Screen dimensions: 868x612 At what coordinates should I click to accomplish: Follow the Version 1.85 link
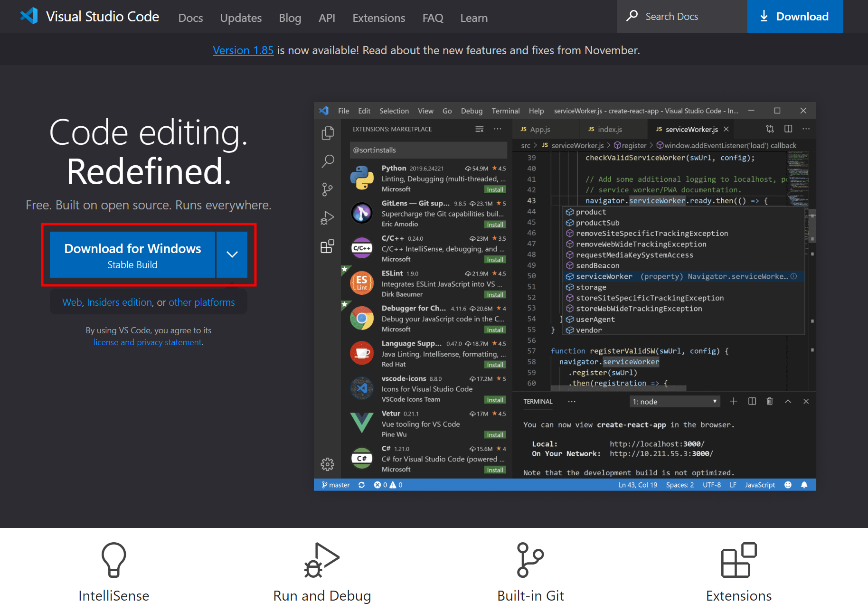pos(243,50)
